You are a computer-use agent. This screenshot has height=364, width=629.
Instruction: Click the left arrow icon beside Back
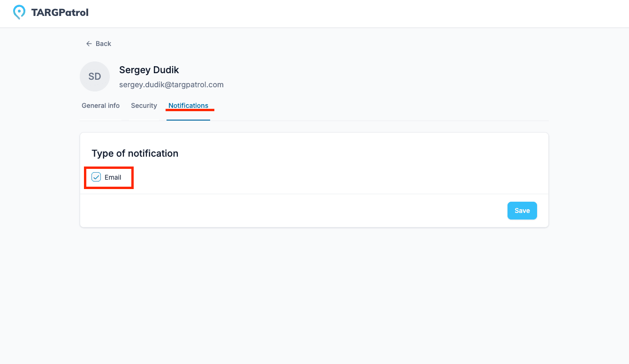coord(89,44)
